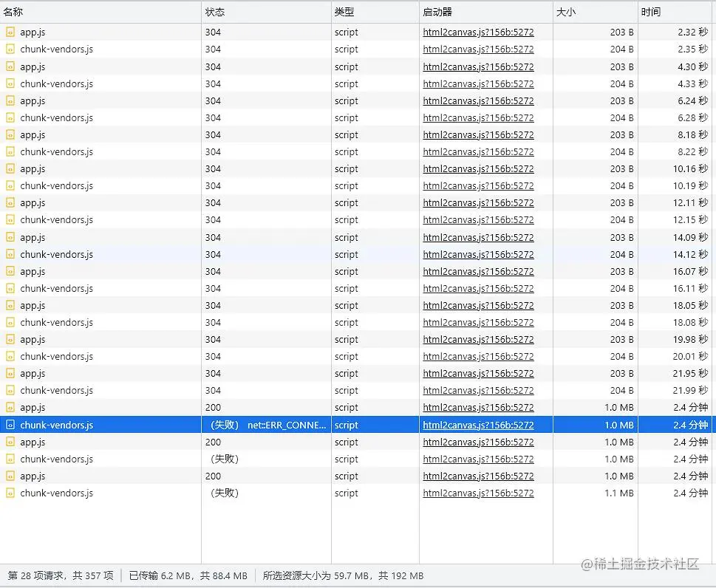
Task: Click the script icon of app.js timed 6.24 秒
Action: pos(10,100)
